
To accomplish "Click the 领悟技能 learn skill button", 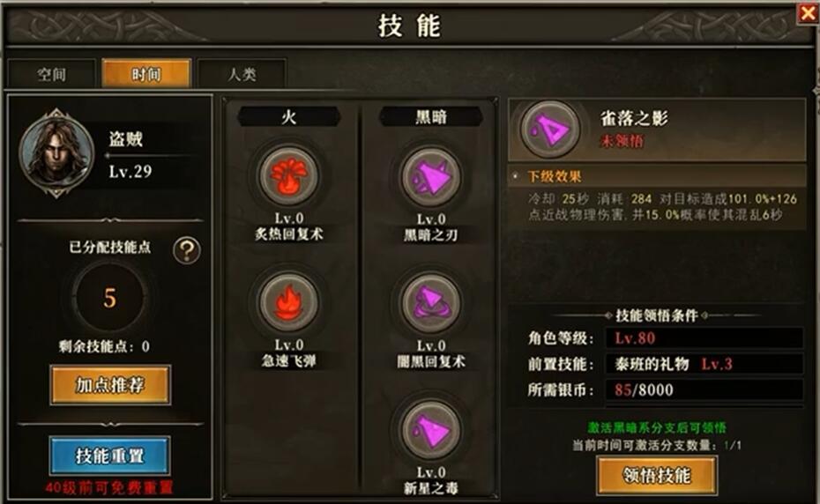I will [657, 475].
